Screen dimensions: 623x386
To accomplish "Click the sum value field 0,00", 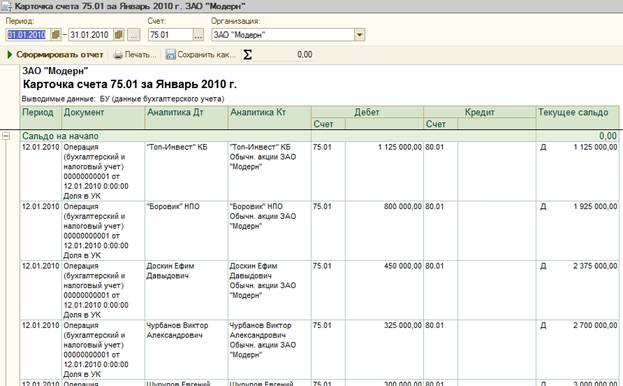I will point(305,55).
